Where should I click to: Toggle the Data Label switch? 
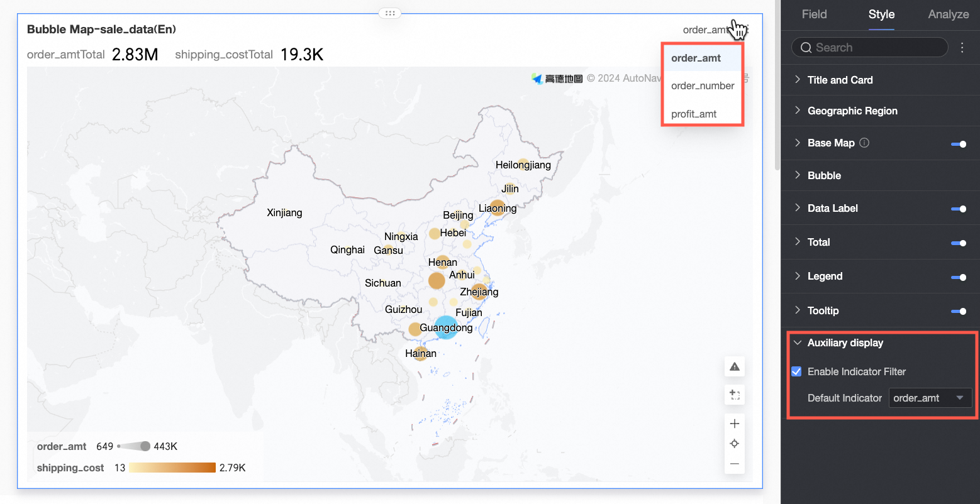pyautogui.click(x=959, y=209)
